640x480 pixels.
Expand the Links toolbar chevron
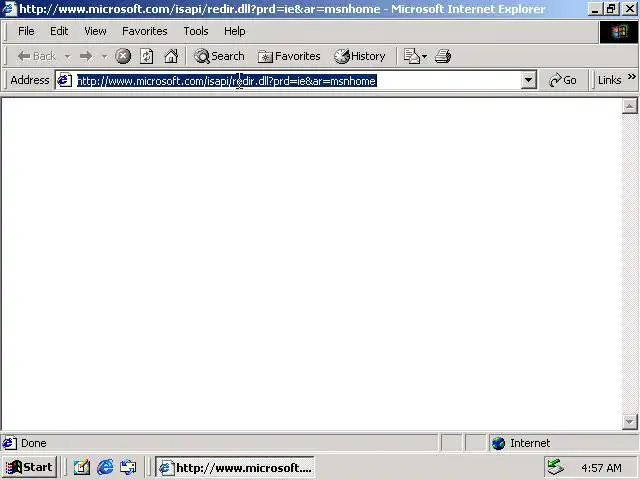click(631, 76)
